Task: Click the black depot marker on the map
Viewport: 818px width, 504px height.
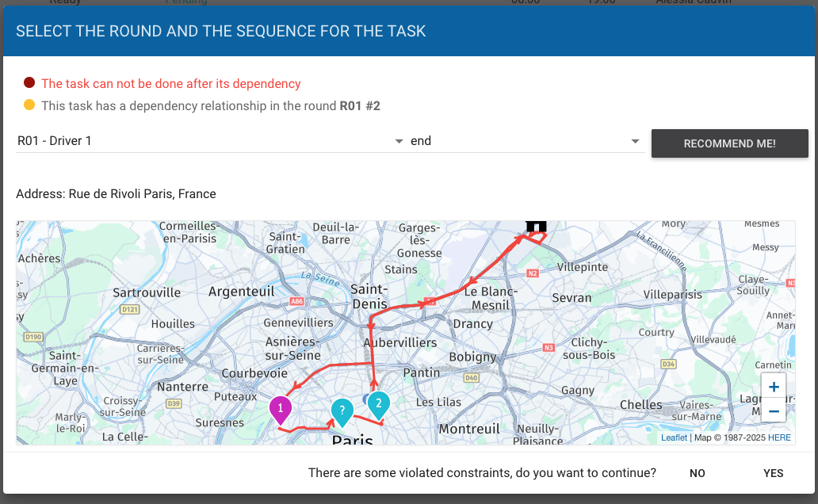Action: point(537,226)
